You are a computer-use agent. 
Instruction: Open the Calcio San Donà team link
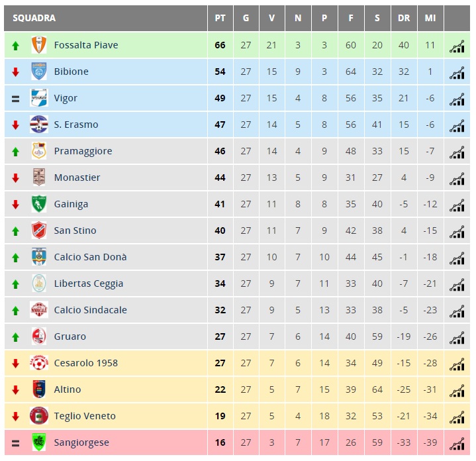90,257
